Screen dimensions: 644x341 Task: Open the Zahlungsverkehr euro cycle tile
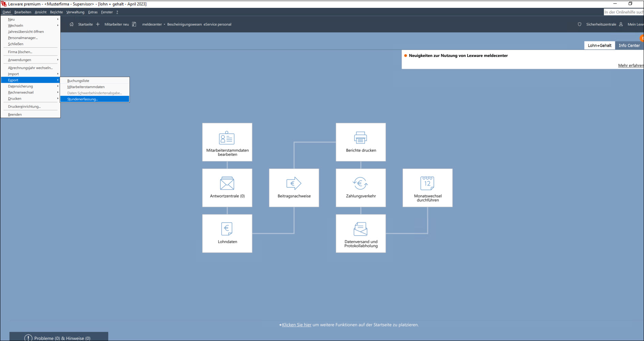361,188
